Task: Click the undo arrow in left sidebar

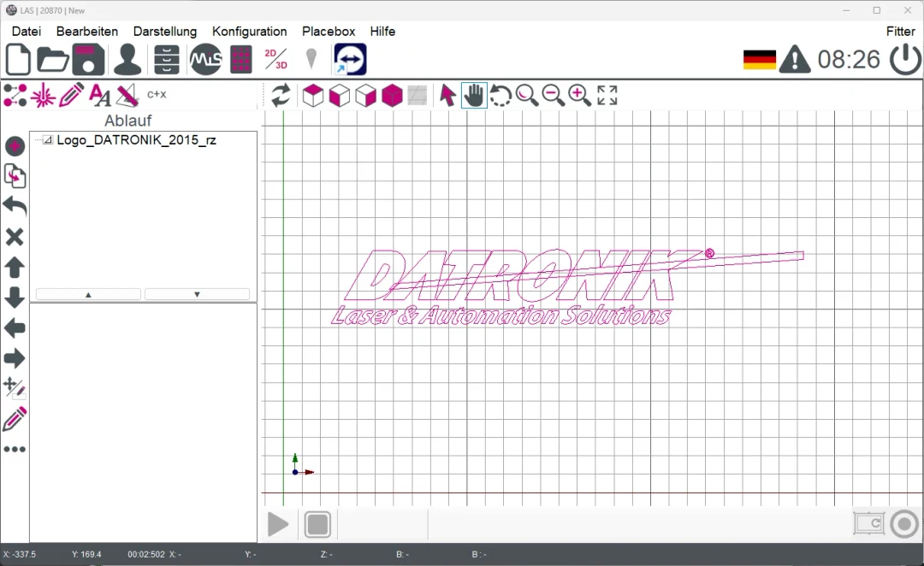Action: click(x=15, y=206)
